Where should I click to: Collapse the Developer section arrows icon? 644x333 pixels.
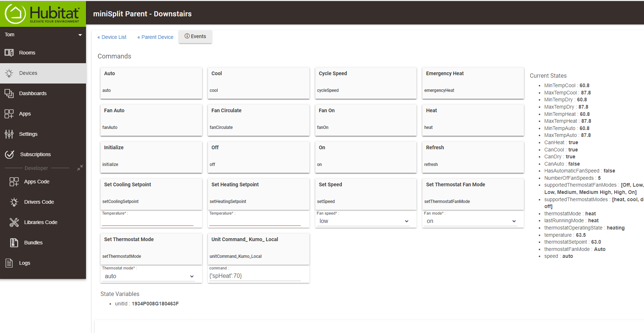coord(80,168)
